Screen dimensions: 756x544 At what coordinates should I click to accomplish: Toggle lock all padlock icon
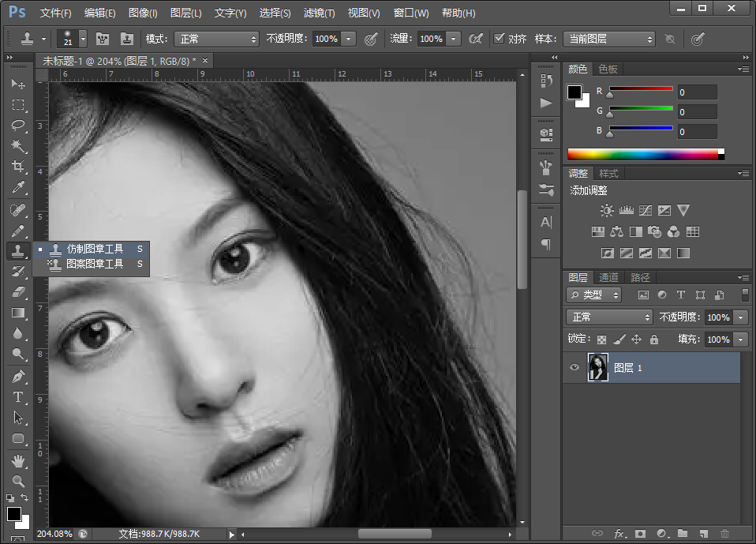(653, 340)
